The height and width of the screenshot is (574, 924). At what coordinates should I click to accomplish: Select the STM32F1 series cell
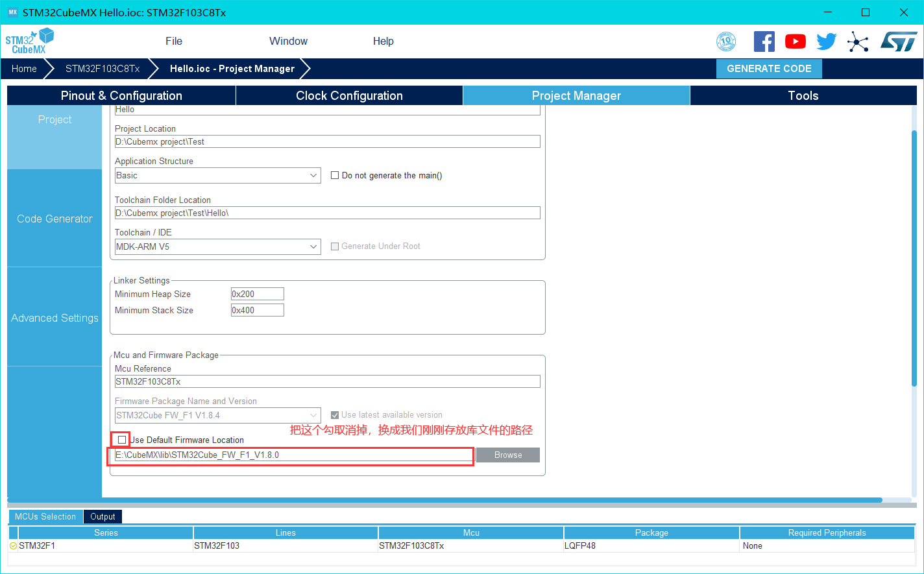106,546
